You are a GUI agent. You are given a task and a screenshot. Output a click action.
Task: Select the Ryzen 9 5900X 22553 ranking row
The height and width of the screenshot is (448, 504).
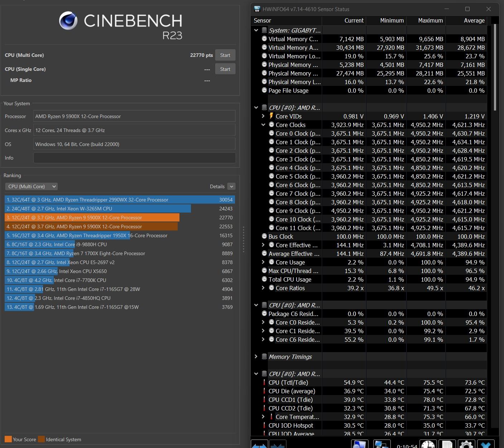click(x=120, y=227)
